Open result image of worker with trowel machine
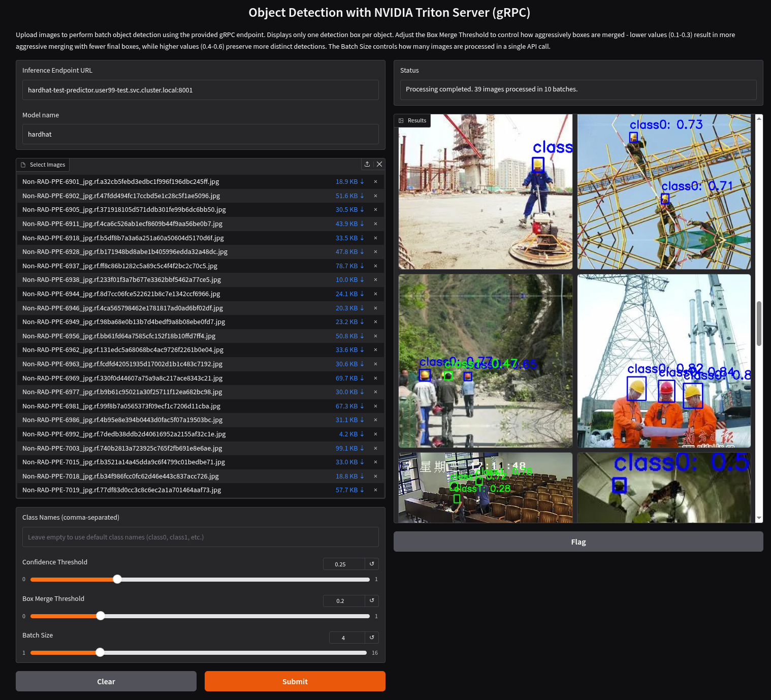771x700 pixels. (486, 192)
